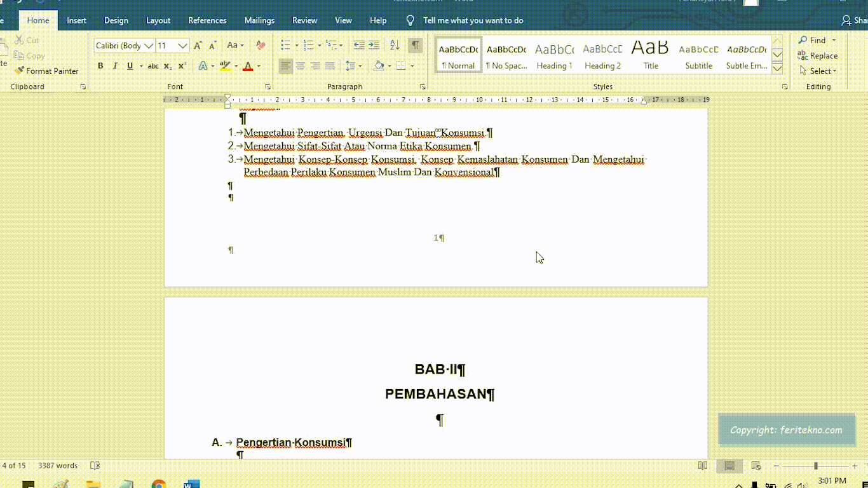The height and width of the screenshot is (488, 868).
Task: Open the Insert ribbon tab
Action: tap(77, 20)
